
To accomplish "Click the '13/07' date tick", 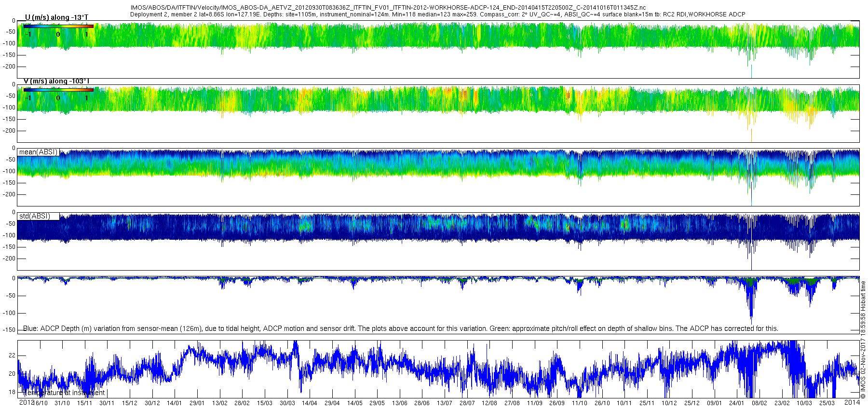I will [x=445, y=403].
